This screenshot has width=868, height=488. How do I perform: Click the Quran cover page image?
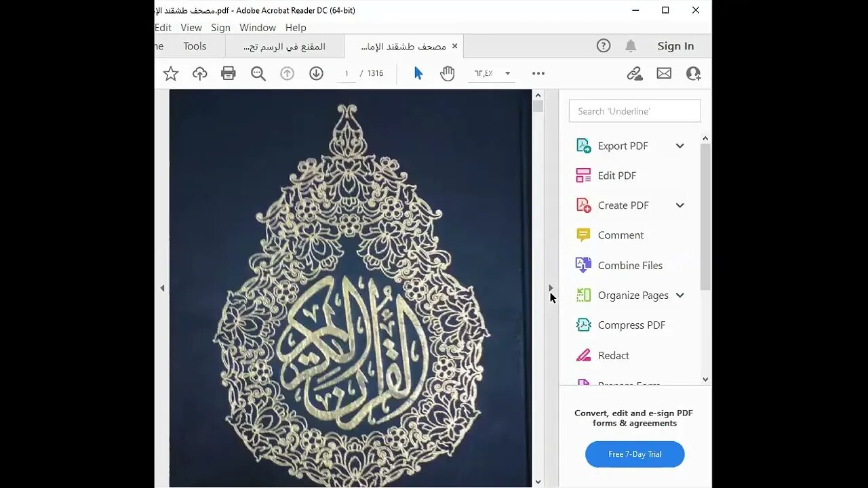tap(351, 288)
